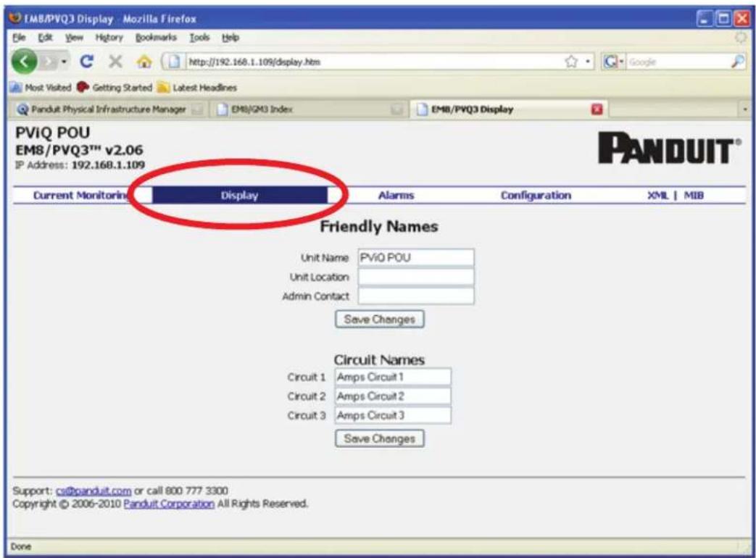
Task: Open the list all tabs dropdown
Action: (x=745, y=109)
